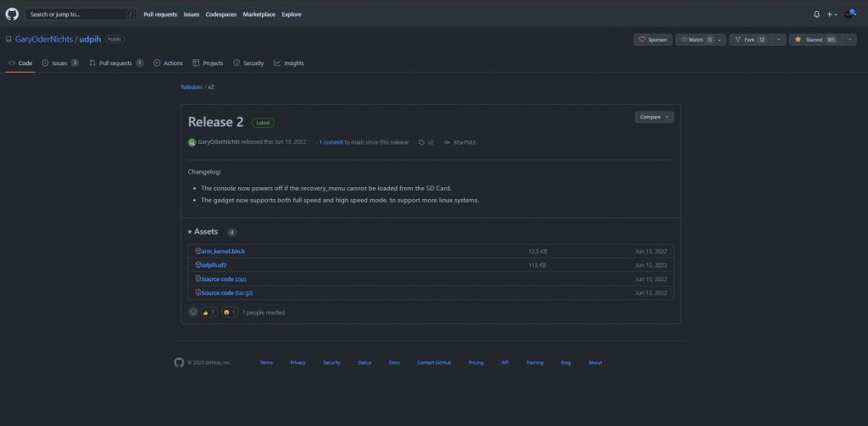868x426 pixels.
Task: Open Security footer link
Action: [331, 363]
